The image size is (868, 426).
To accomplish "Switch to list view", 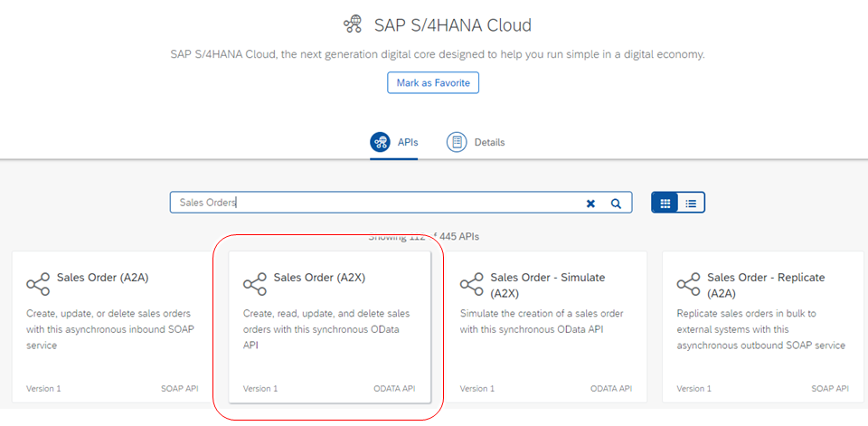I will 691,203.
